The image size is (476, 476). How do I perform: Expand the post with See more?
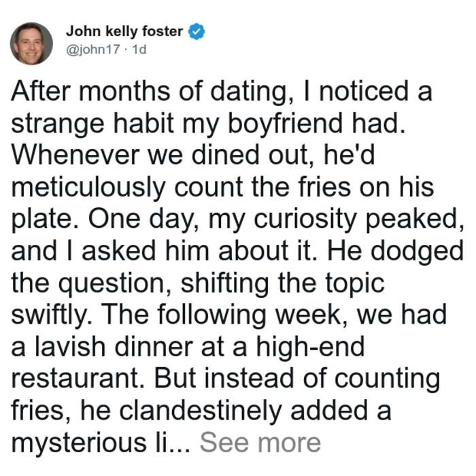click(x=260, y=443)
